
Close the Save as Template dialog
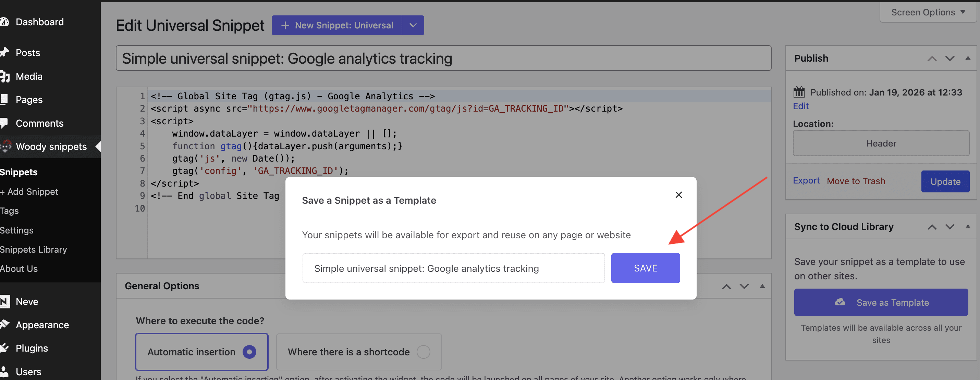coord(678,195)
